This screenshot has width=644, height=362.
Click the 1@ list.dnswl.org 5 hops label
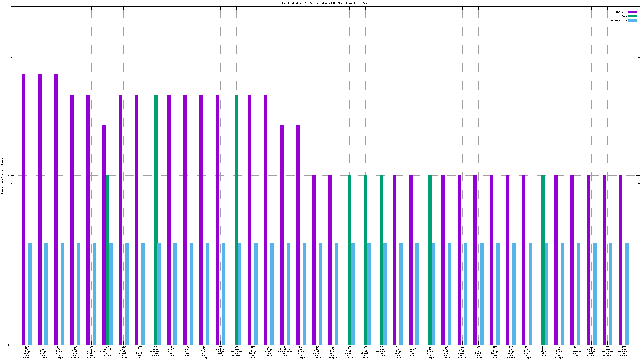[269, 351]
